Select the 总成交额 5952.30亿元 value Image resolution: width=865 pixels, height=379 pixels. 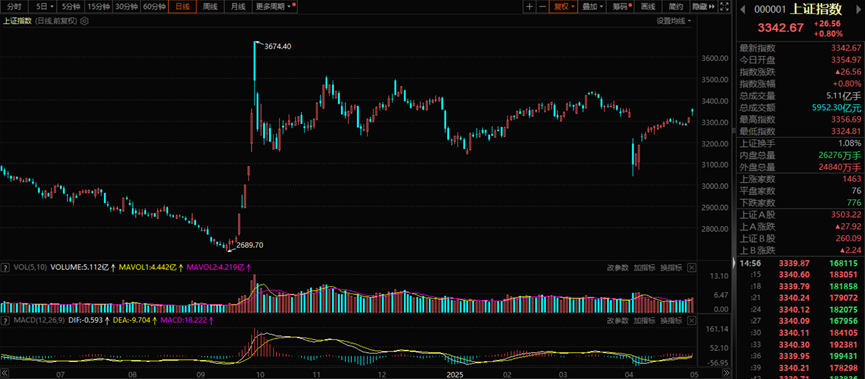pyautogui.click(x=836, y=107)
